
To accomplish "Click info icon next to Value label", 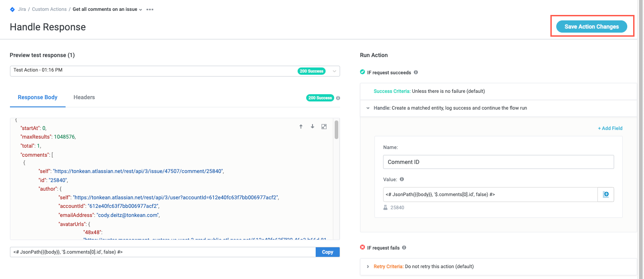I will [x=402, y=179].
